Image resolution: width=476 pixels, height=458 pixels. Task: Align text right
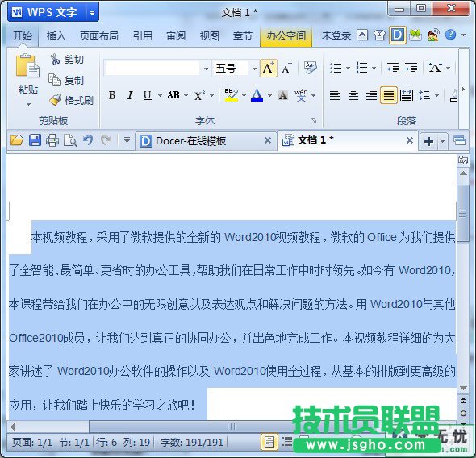[x=371, y=95]
